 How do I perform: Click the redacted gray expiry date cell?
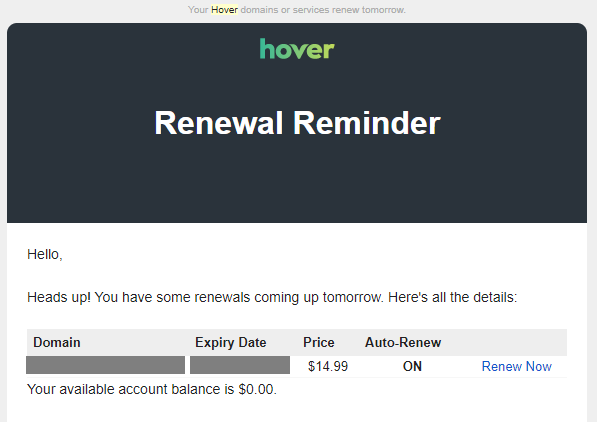point(240,365)
